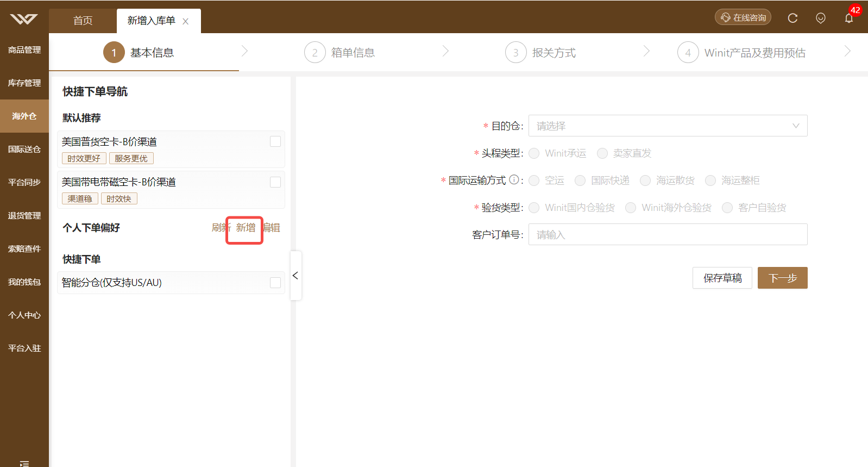Go to step 3 报关方式
Screen dimensions: 868x467
pyautogui.click(x=541, y=52)
